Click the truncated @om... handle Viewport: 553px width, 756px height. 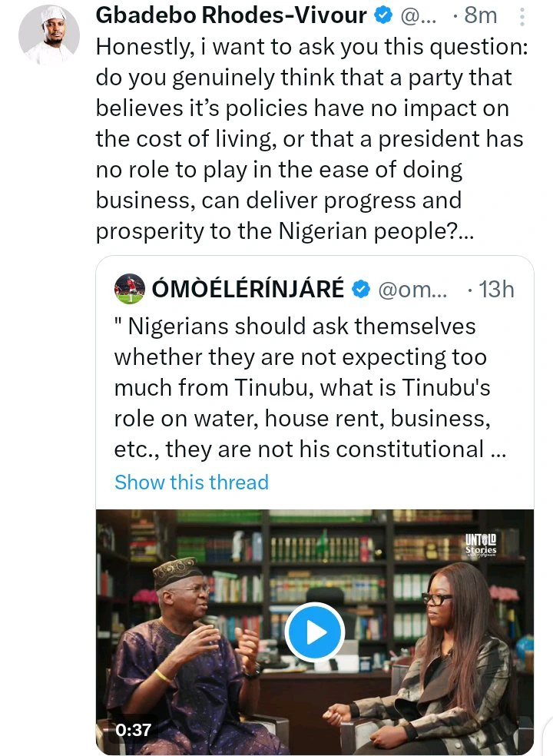pos(412,290)
